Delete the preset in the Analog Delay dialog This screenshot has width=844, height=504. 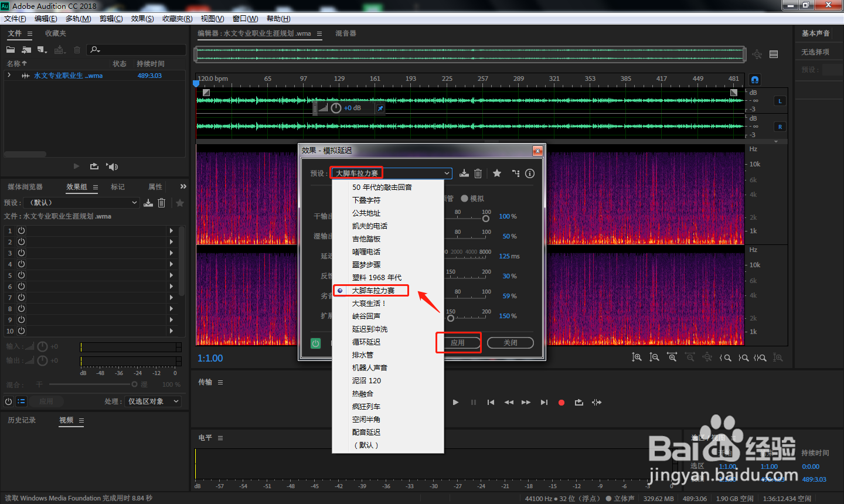(x=478, y=173)
